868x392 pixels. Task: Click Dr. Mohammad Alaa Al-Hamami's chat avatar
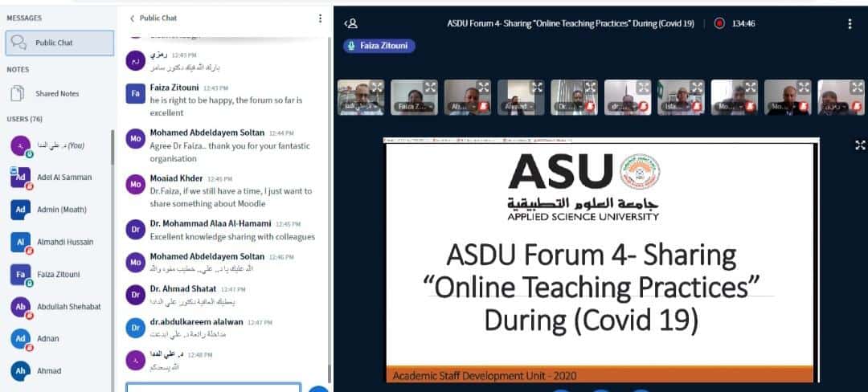(x=136, y=230)
